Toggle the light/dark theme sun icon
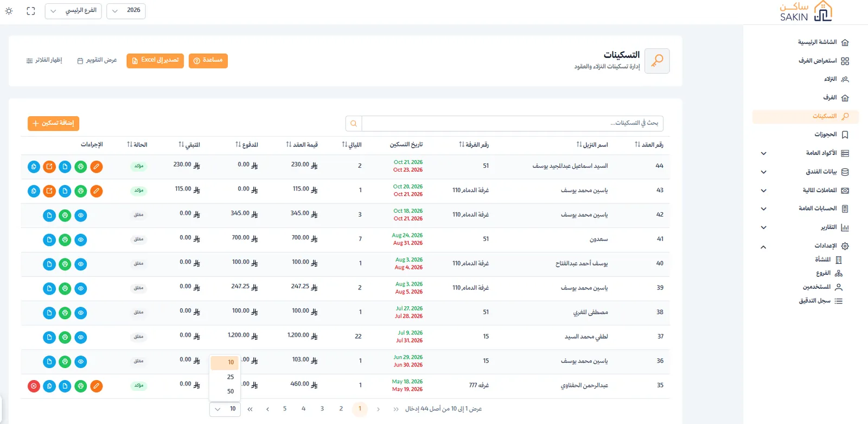This screenshot has height=424, width=868. tap(9, 11)
